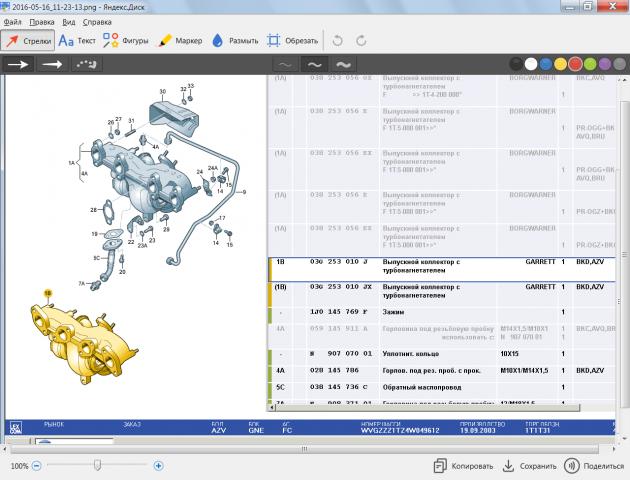Image resolution: width=630 pixels, height=480 pixels.
Task: Click the M18X1/M14X1,5 cell
Action: click(524, 370)
